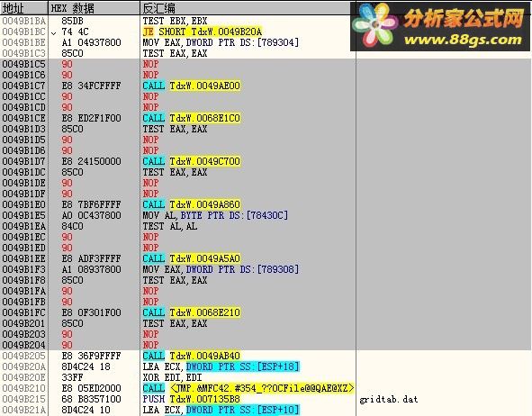Click the gridtab.dat comment text
This screenshot has width=532, height=416.
[389, 400]
